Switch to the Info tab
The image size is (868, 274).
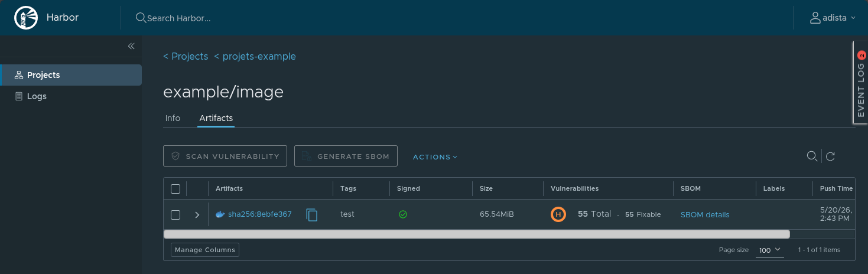click(x=173, y=118)
